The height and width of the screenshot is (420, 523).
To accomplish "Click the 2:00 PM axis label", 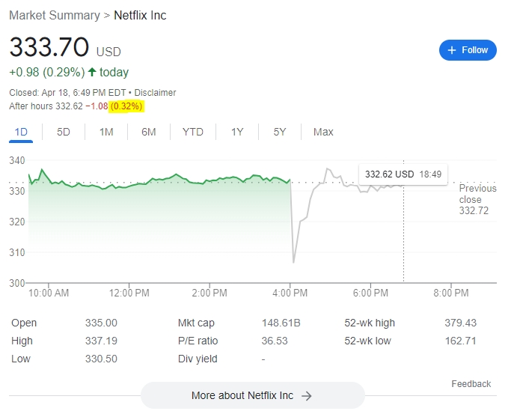I will (209, 293).
